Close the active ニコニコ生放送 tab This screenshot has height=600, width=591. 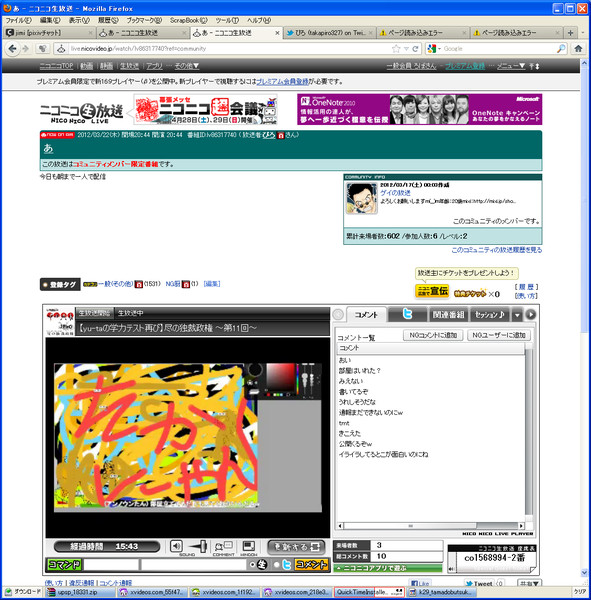click(277, 33)
